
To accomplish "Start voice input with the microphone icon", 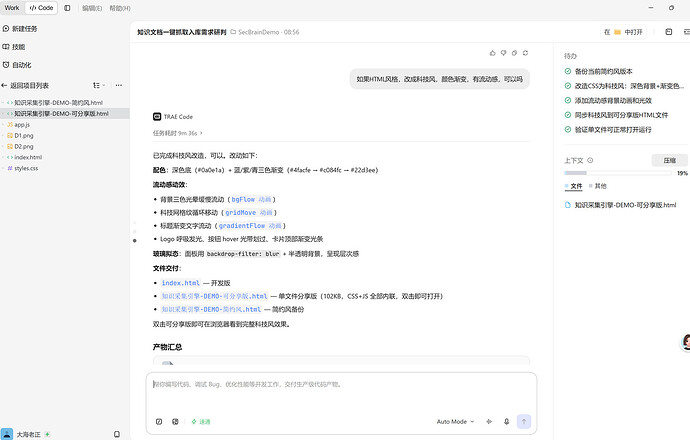I will point(506,422).
